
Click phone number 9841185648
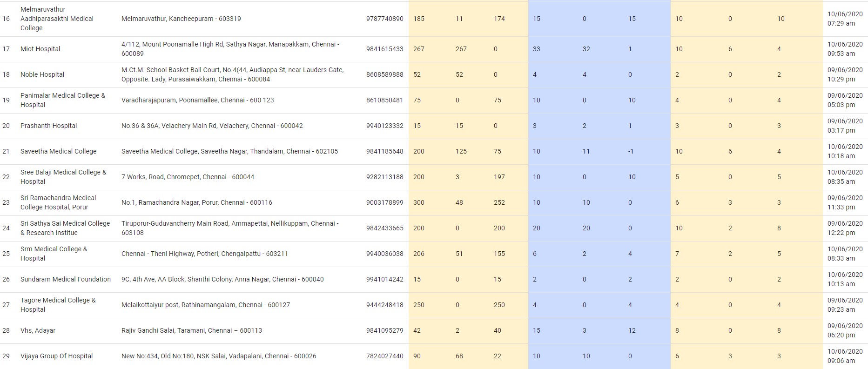point(385,151)
